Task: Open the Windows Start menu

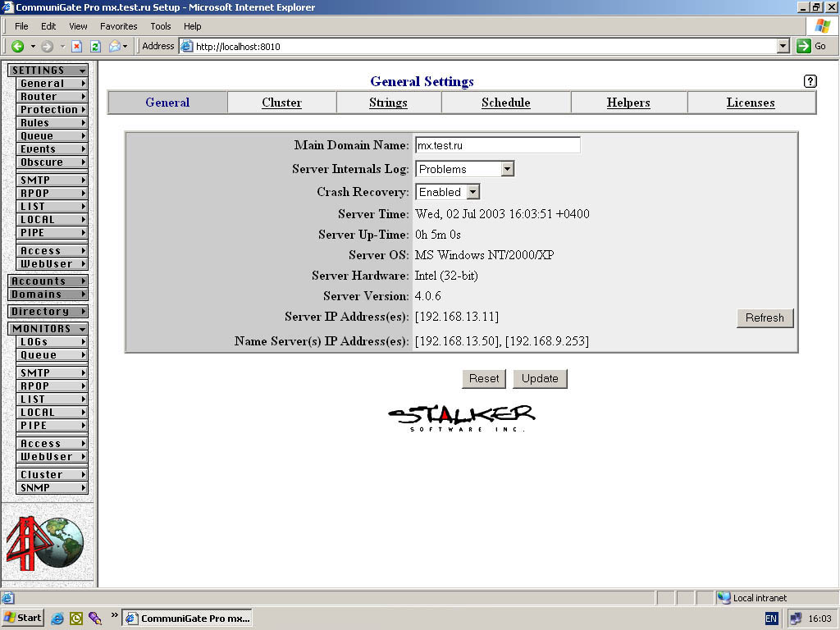Action: tap(22, 618)
